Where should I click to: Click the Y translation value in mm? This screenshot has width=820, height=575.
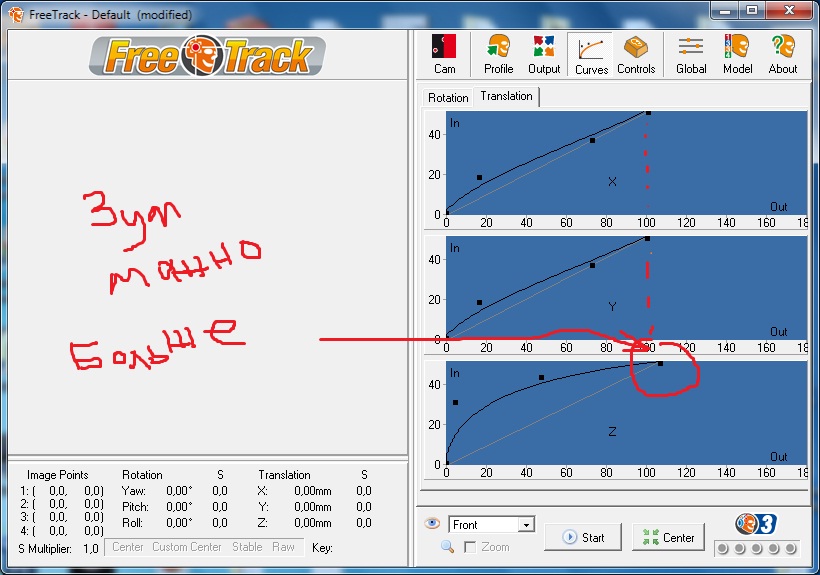tap(313, 507)
